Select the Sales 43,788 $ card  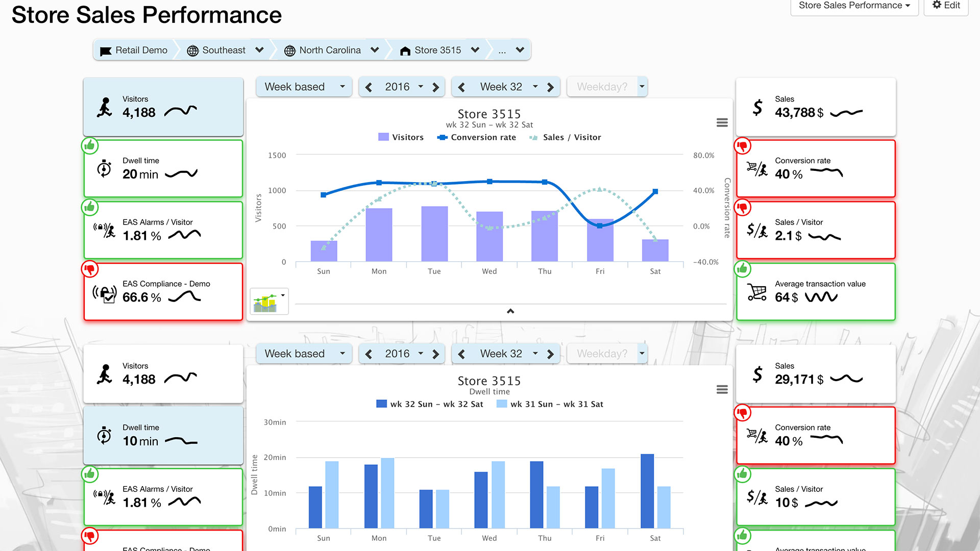(x=816, y=107)
